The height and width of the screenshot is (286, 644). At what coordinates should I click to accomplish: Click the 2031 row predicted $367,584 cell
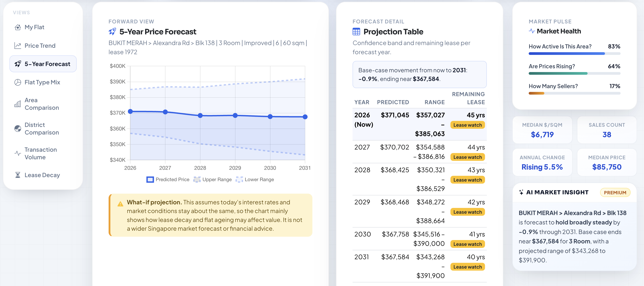395,257
